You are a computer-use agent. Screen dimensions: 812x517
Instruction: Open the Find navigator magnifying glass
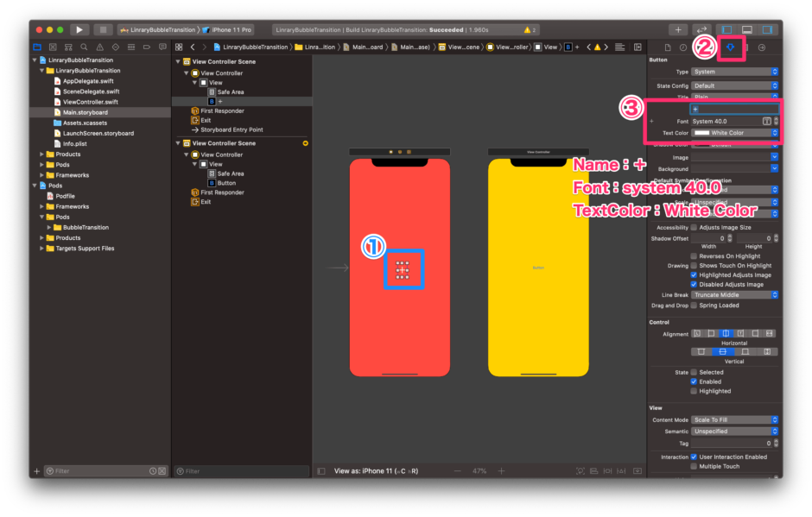[84, 46]
